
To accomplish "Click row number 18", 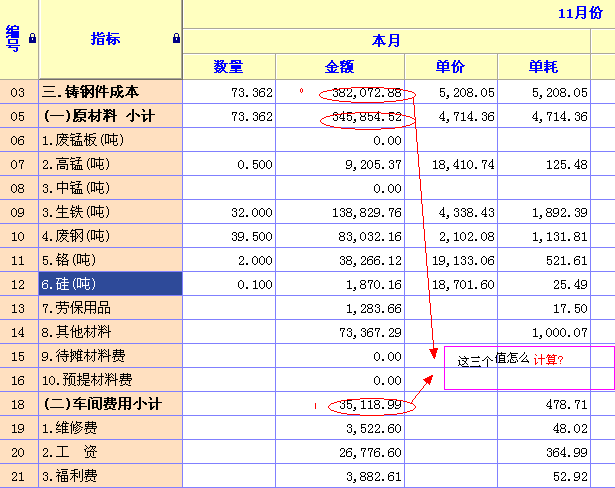I will [19, 404].
